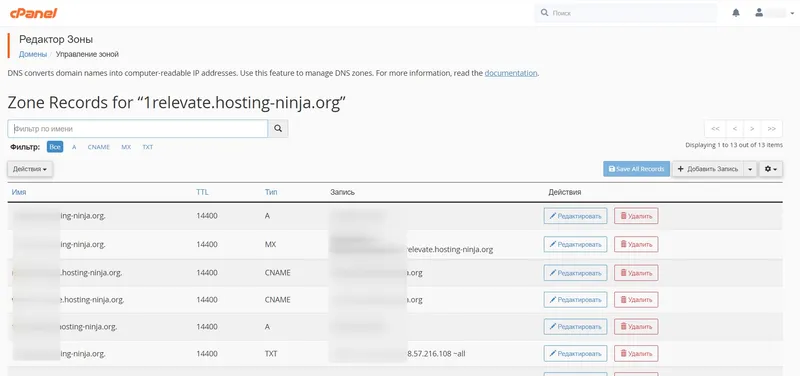Image resolution: width=800 pixels, height=376 pixels.
Task: Click the TXT type cell
Action: point(271,353)
